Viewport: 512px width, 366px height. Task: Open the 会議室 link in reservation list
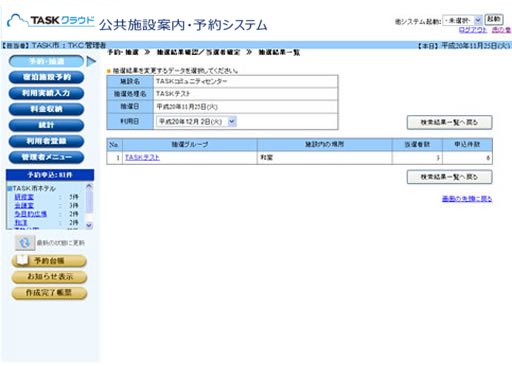coord(24,205)
